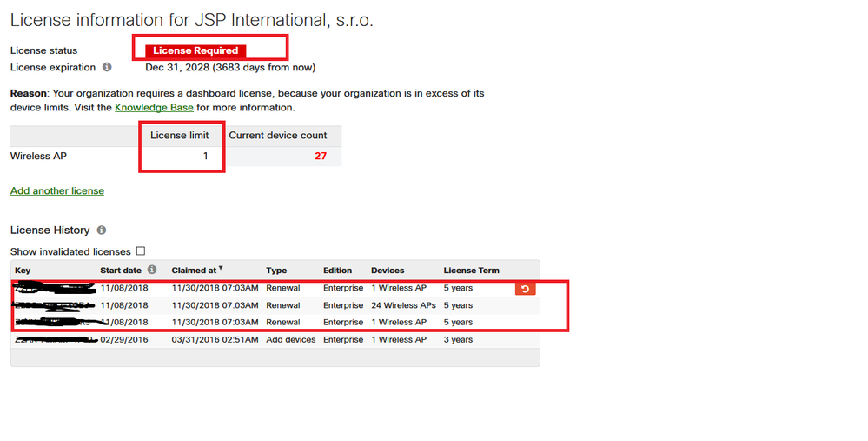
Task: Click the Wireless AP row label
Action: 36,157
